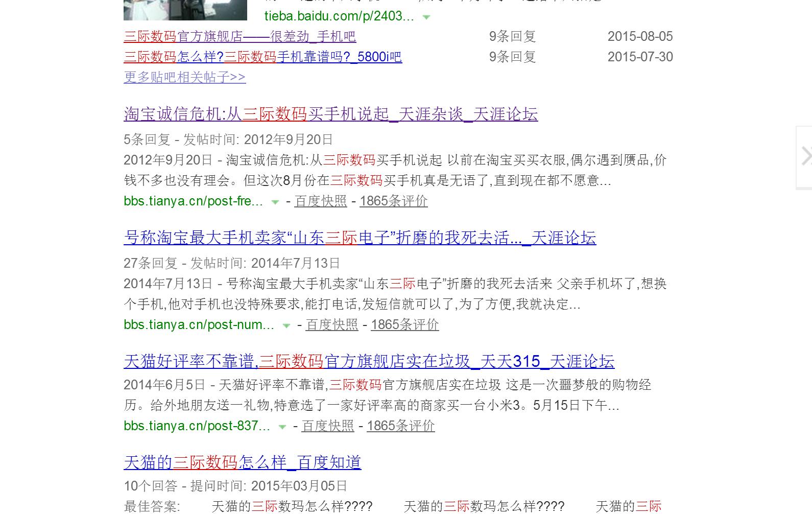This screenshot has width=812, height=514.
Task: Open the right-edge next arrow panel
Action: coord(805,157)
